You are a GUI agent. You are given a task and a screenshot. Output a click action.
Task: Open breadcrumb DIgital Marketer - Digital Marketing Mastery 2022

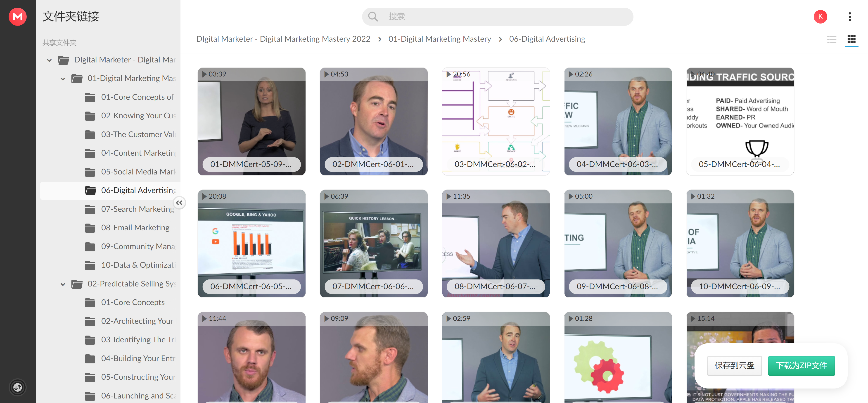(x=283, y=39)
